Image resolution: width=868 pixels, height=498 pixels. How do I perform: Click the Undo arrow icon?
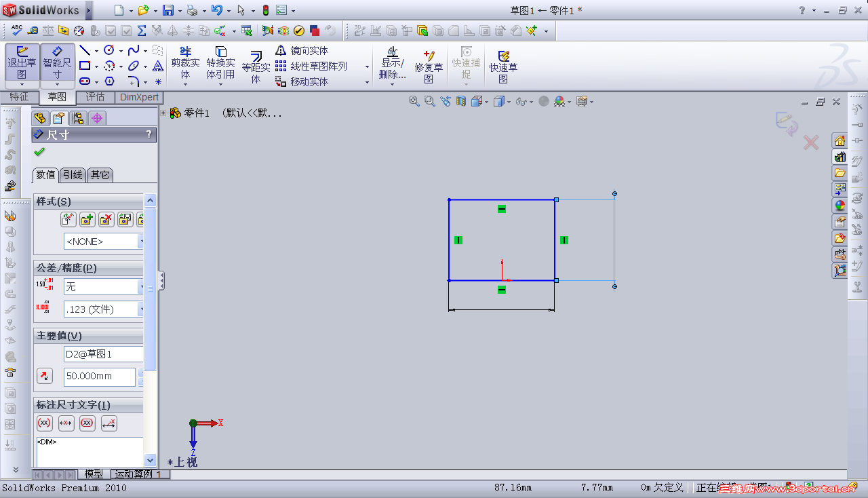(216, 10)
